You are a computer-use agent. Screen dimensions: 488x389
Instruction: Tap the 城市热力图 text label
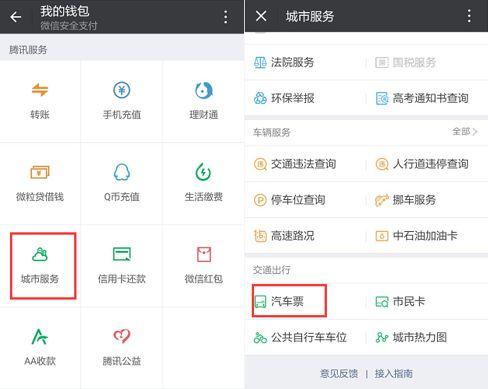[420, 337]
